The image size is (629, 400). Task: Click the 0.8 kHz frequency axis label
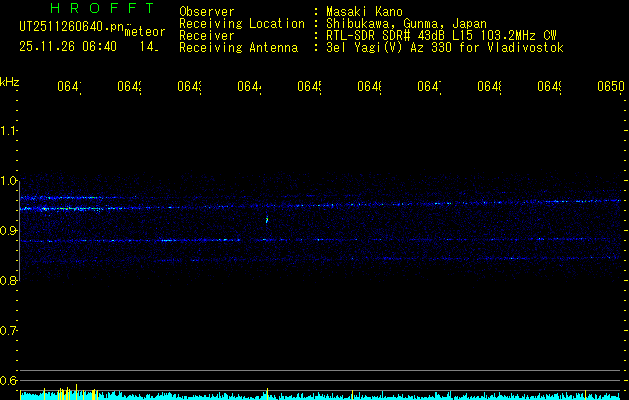click(9, 281)
